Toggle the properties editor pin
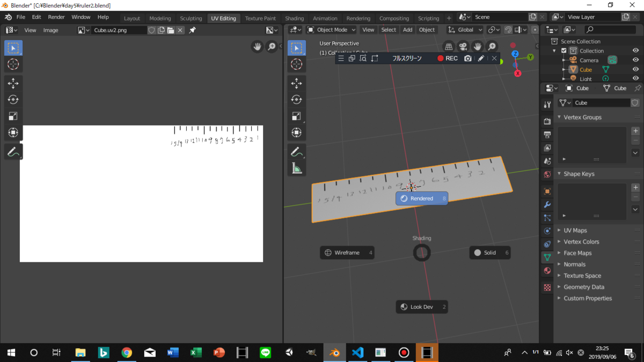644x362 pixels. coord(638,88)
